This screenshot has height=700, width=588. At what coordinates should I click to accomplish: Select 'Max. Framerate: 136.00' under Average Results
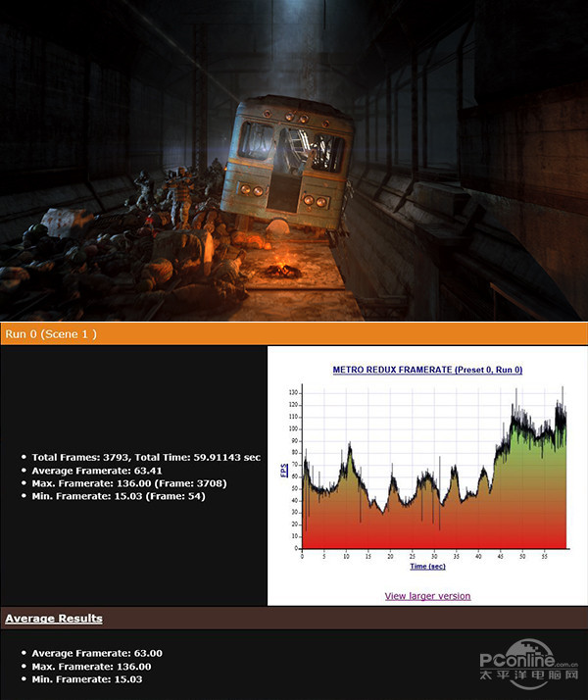click(x=91, y=667)
